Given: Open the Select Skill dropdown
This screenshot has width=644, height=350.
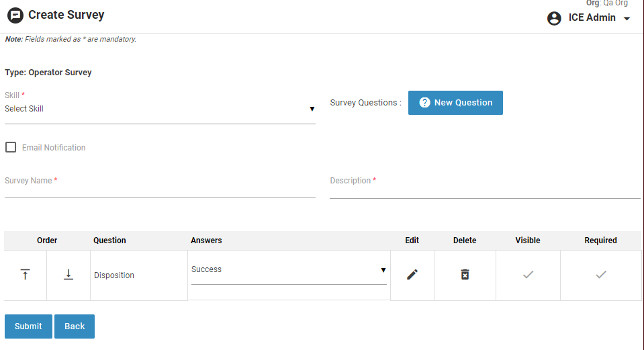Looking at the screenshot, I should [160, 109].
